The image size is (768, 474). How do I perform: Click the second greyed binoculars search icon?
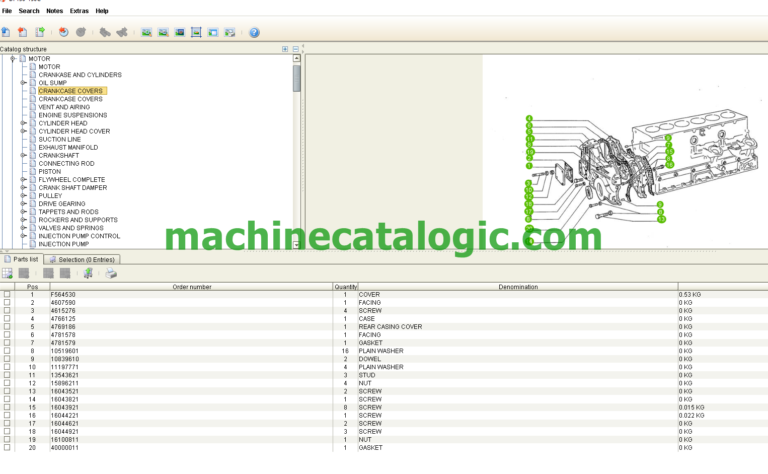(x=122, y=32)
